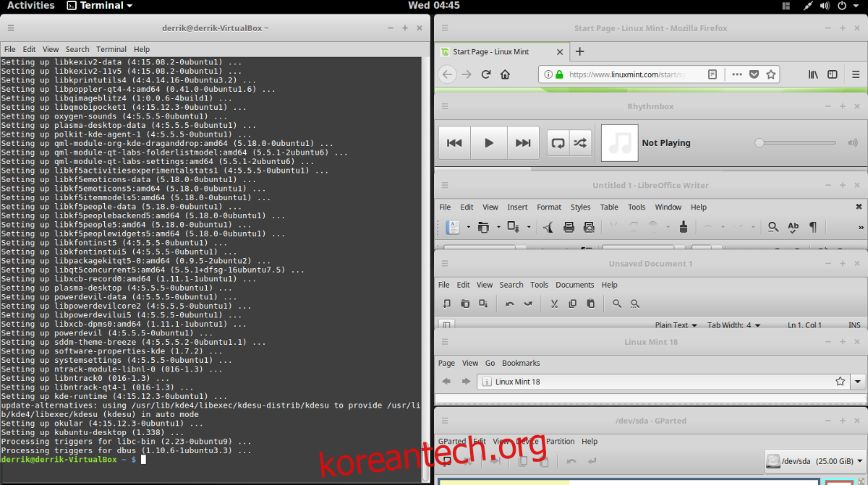Print the document in LibreOffice Writer
The image size is (868, 485).
569,227
